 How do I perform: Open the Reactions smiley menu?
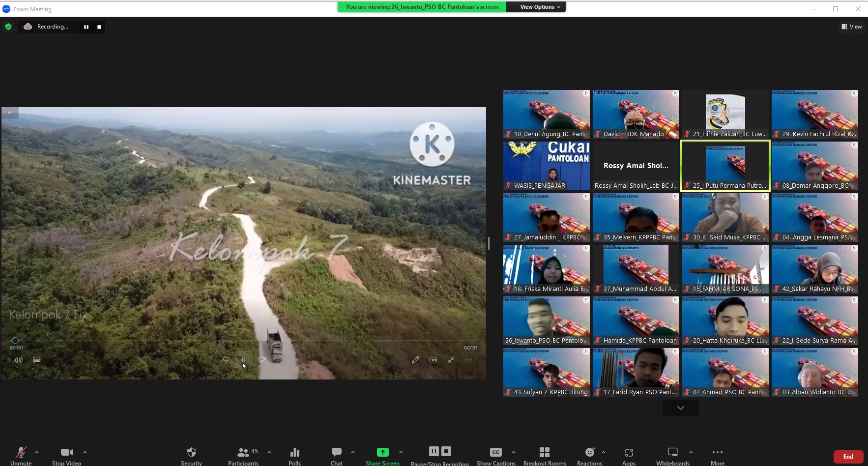pyautogui.click(x=590, y=455)
